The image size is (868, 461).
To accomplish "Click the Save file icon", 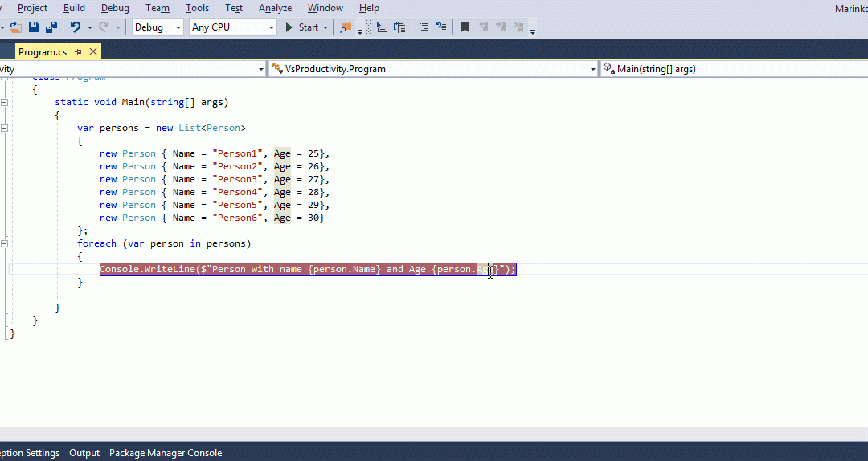I will pyautogui.click(x=34, y=27).
